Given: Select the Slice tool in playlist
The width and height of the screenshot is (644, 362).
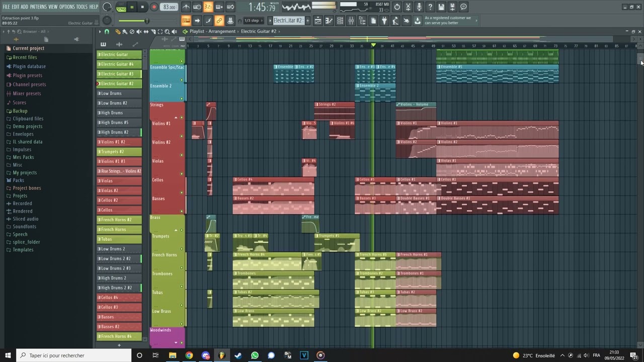Looking at the screenshot, I should (x=153, y=31).
